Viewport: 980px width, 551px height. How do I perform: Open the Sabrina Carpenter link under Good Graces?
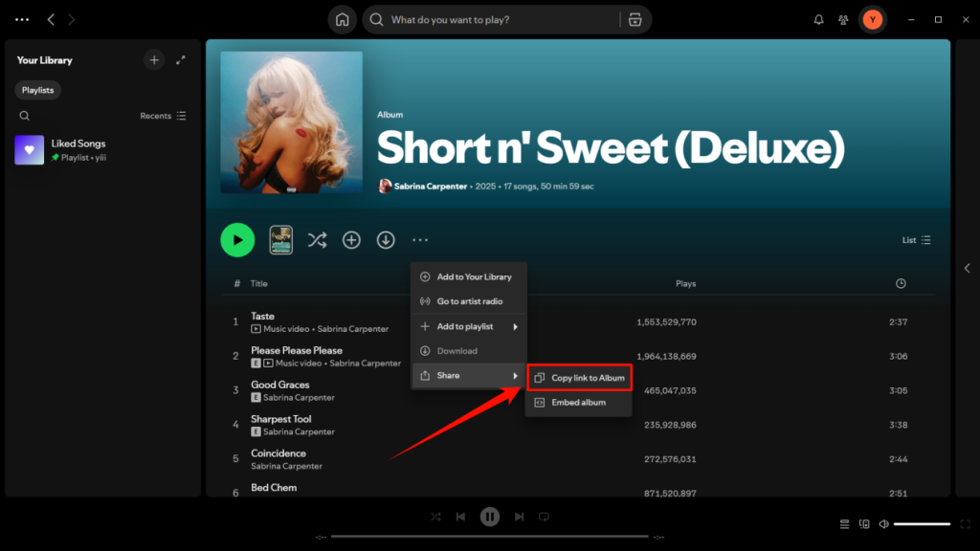[x=299, y=397]
